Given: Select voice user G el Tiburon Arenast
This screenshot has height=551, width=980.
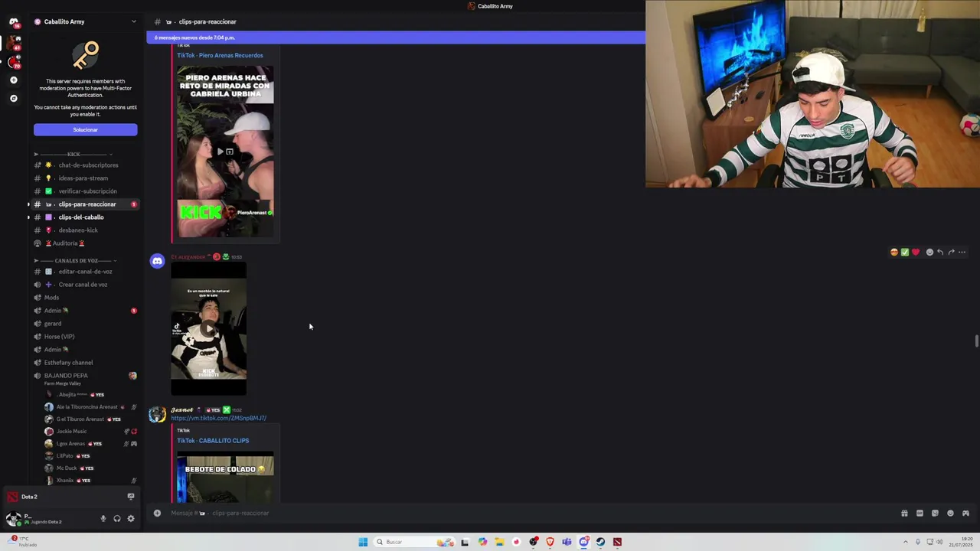Looking at the screenshot, I should (x=90, y=419).
